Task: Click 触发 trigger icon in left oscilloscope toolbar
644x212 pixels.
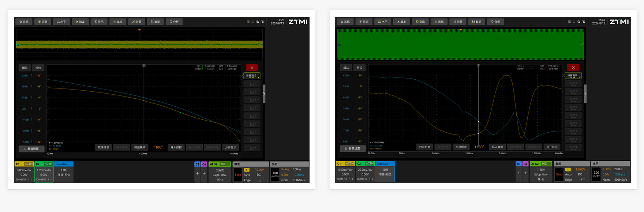Action: click(80, 22)
